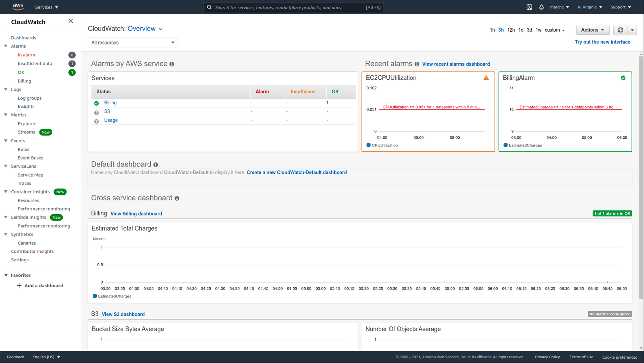The width and height of the screenshot is (644, 363).
Task: Open the Services menu
Action: pos(47,7)
